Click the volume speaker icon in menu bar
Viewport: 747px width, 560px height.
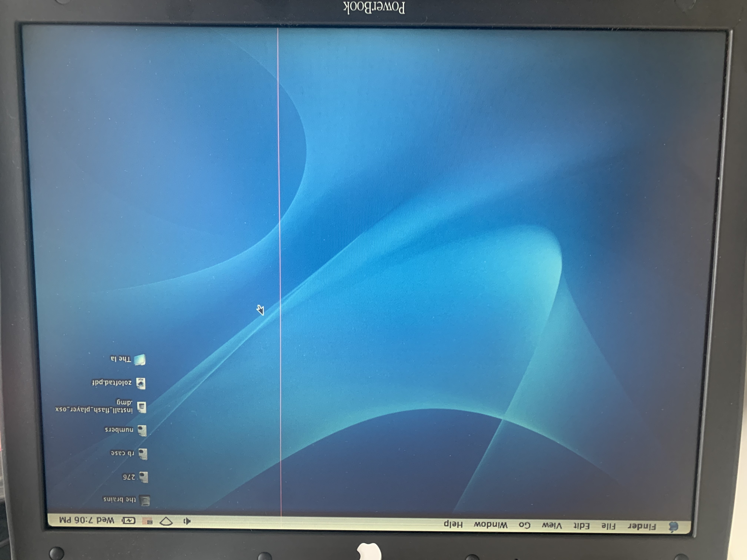coord(187,521)
